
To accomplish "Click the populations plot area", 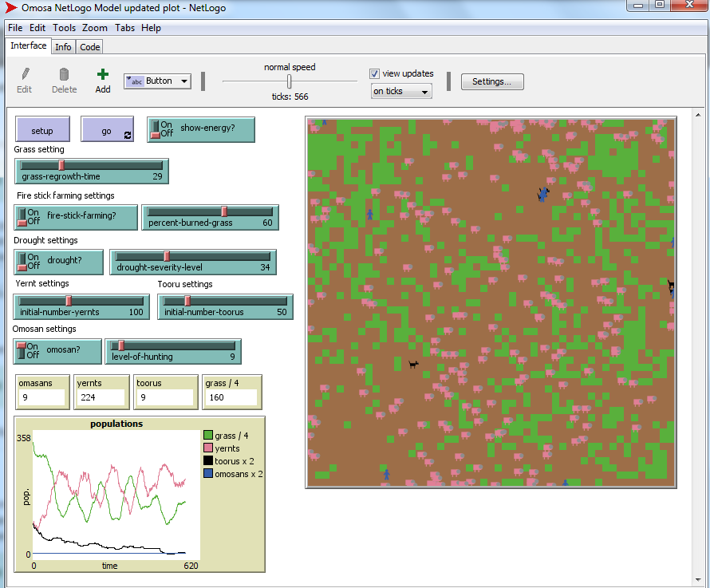I will [116, 495].
